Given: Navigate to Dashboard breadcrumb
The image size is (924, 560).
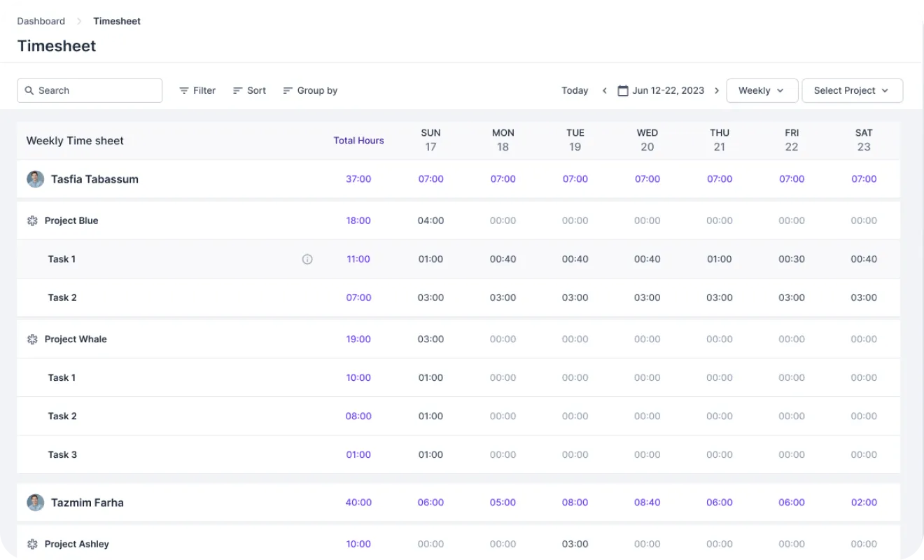Looking at the screenshot, I should pos(41,21).
